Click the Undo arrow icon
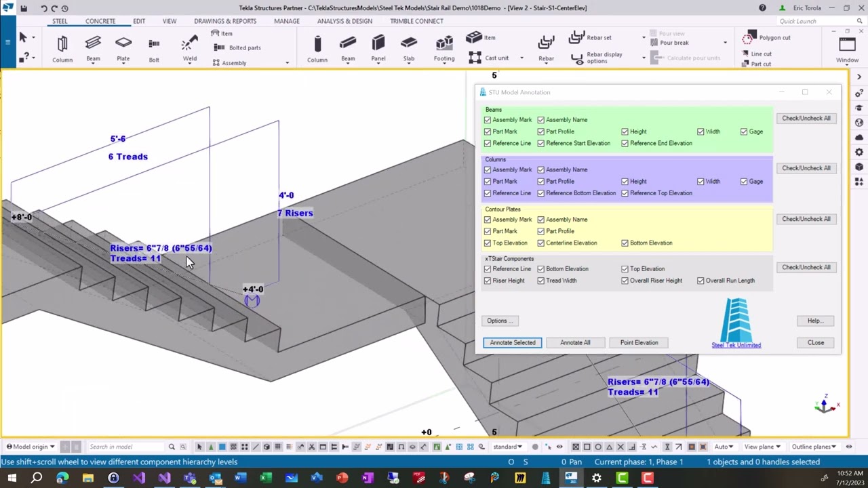This screenshot has width=868, height=488. tap(44, 8)
